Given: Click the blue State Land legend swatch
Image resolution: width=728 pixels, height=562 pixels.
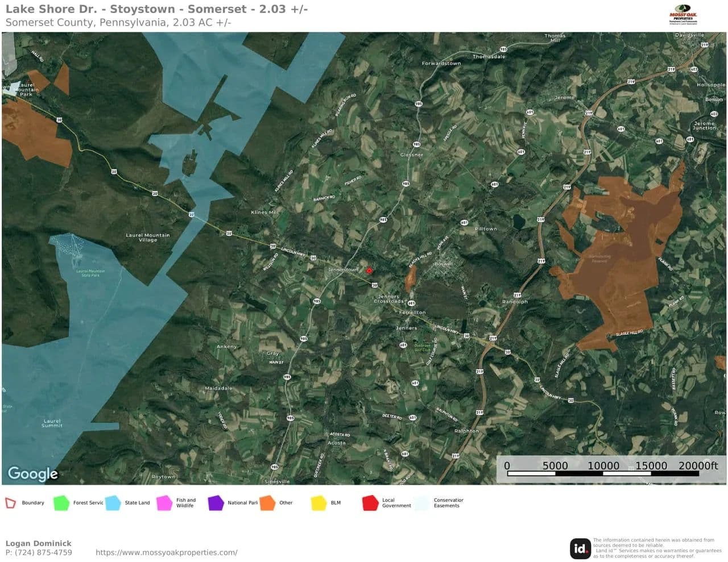Looking at the screenshot, I should coord(113,503).
